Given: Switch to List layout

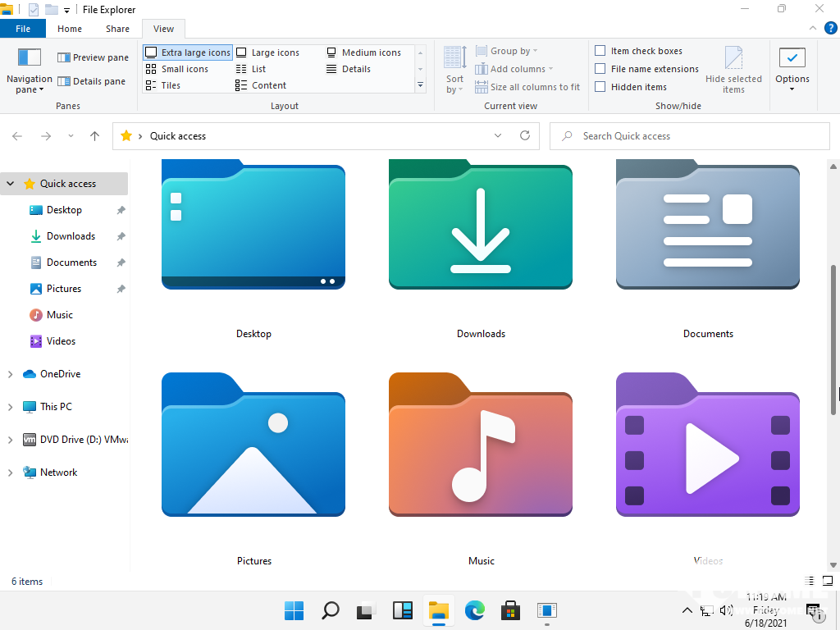Looking at the screenshot, I should coord(251,69).
